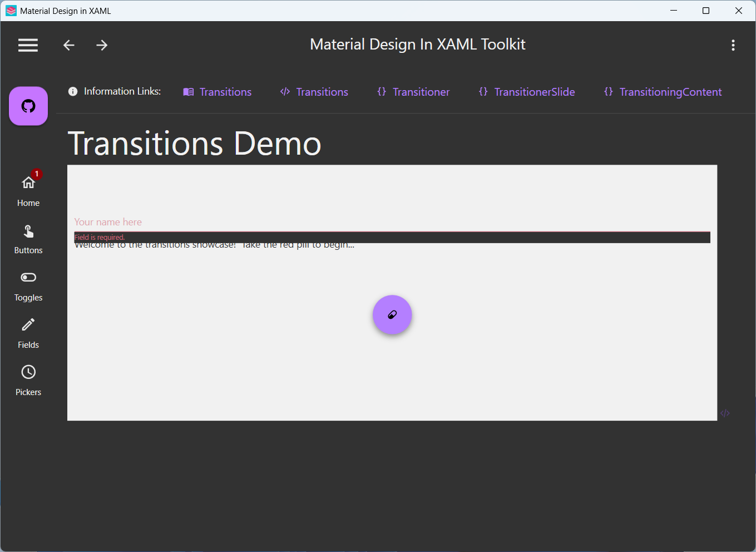Open the Pickers page in sidebar
The width and height of the screenshot is (756, 552).
28,381
